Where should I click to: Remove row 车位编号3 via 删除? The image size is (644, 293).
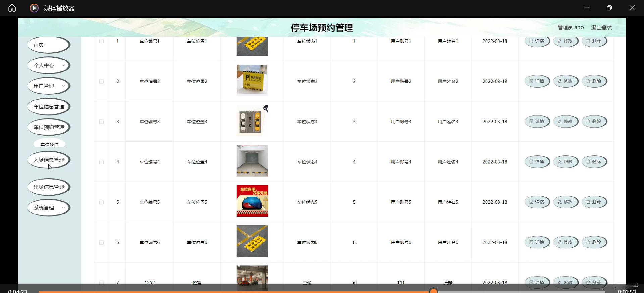pos(594,121)
